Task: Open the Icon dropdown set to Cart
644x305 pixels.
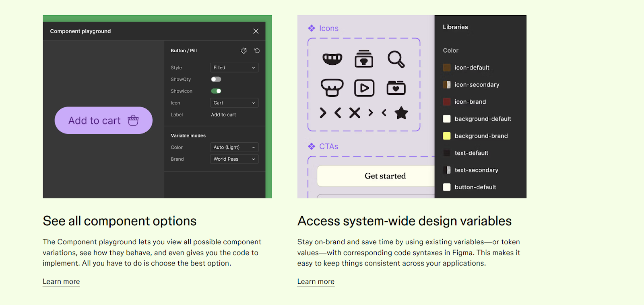Action: (234, 103)
